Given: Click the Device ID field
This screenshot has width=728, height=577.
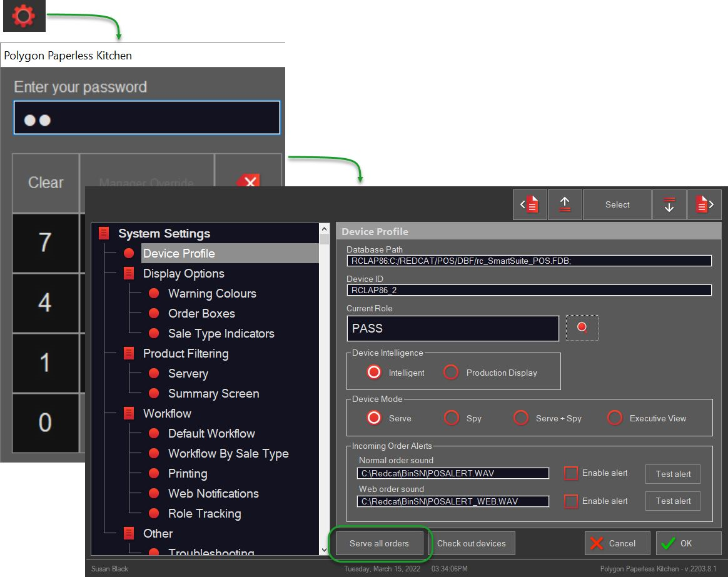Looking at the screenshot, I should point(529,290).
